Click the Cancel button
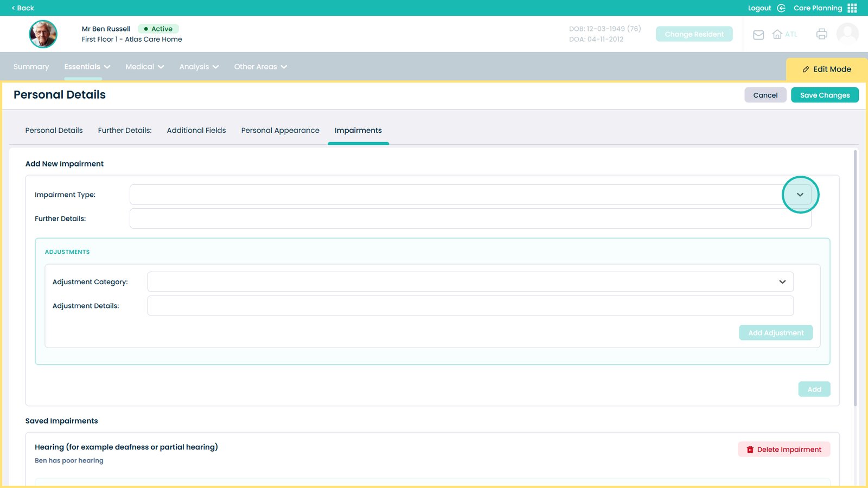 [765, 95]
